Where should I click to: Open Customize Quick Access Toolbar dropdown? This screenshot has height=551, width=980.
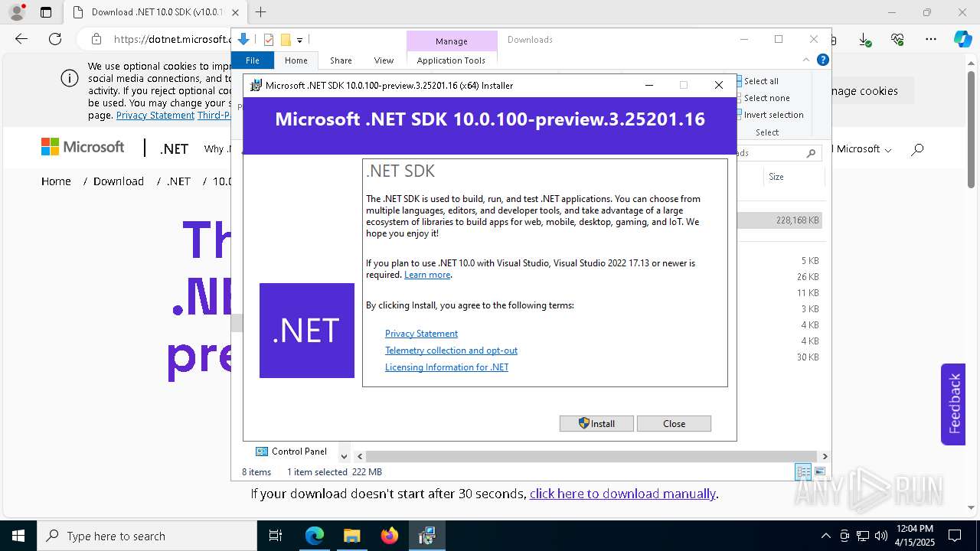pos(299,41)
